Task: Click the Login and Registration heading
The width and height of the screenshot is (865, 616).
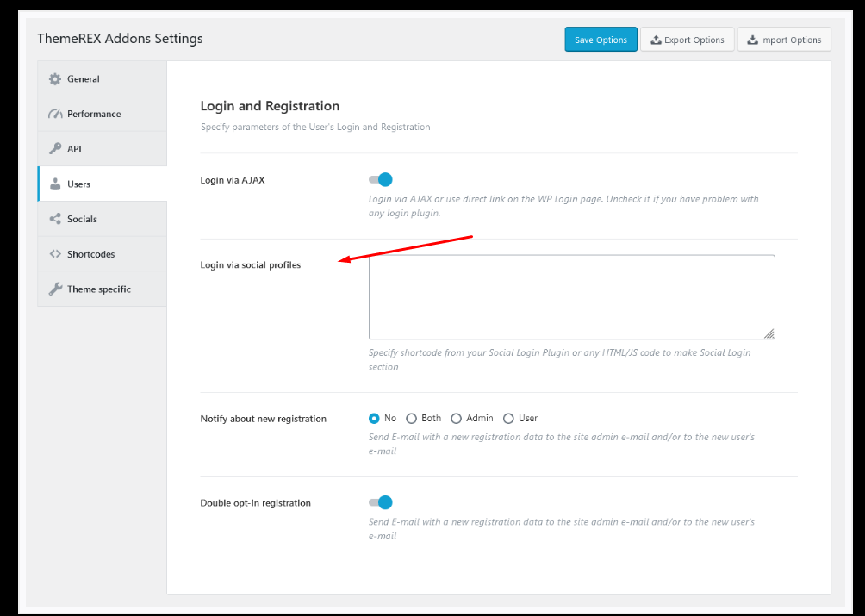Action: click(x=270, y=105)
